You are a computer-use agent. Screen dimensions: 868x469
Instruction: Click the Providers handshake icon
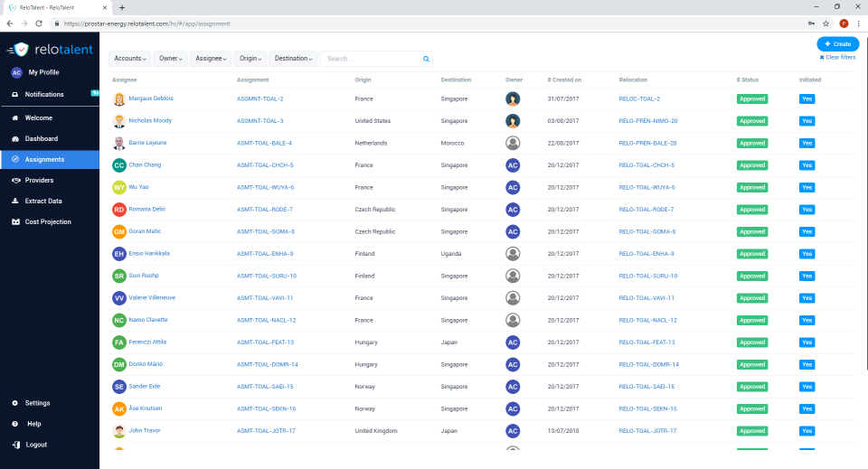point(15,181)
